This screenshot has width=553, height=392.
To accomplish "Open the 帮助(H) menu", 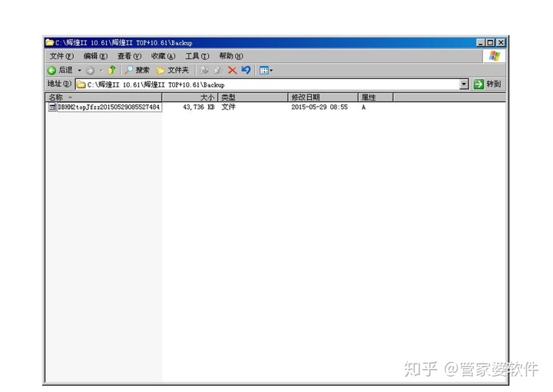I will click(x=231, y=56).
